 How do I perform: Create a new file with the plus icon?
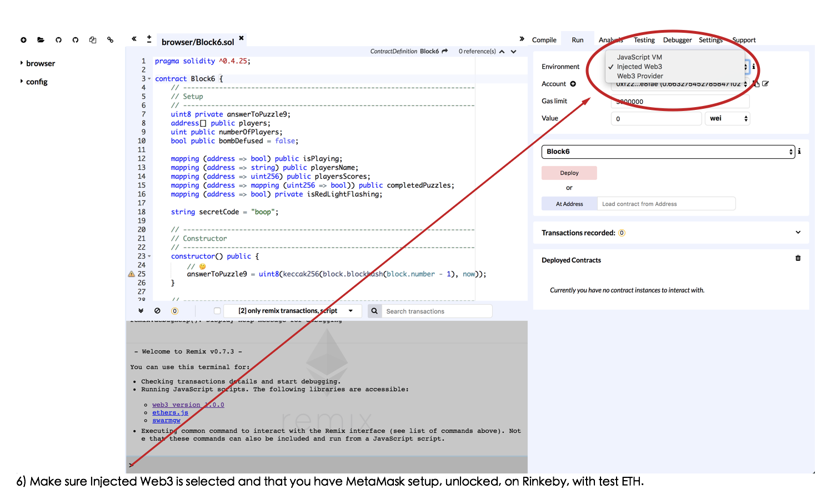tap(23, 40)
